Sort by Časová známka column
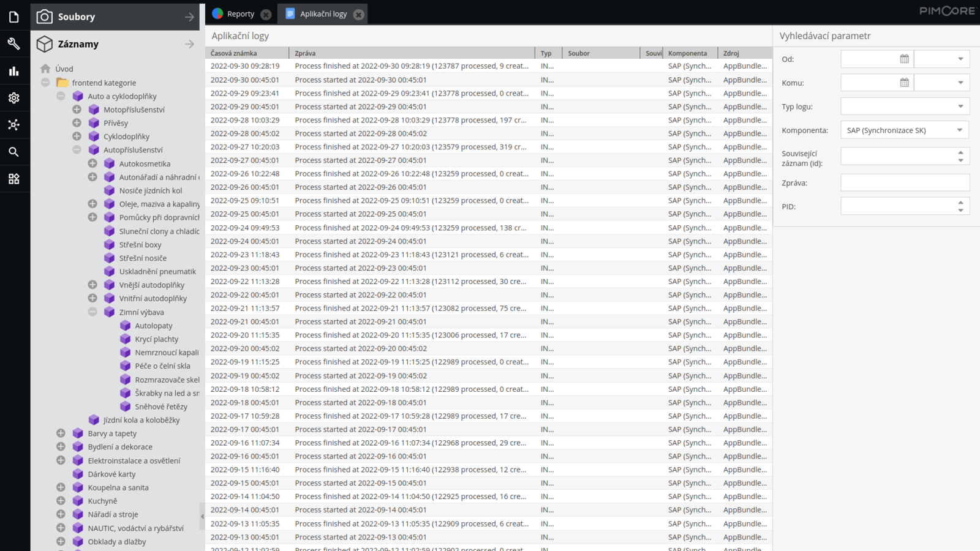 click(247, 53)
